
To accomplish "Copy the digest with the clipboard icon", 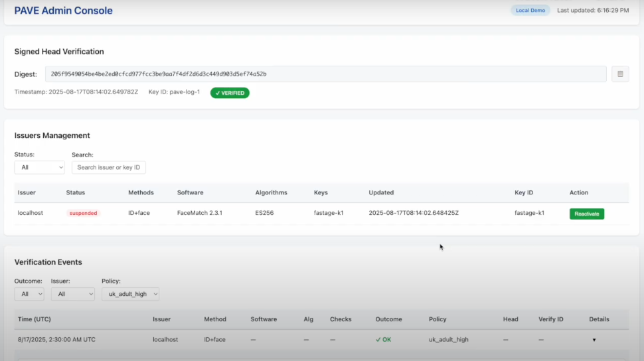I will coord(620,74).
